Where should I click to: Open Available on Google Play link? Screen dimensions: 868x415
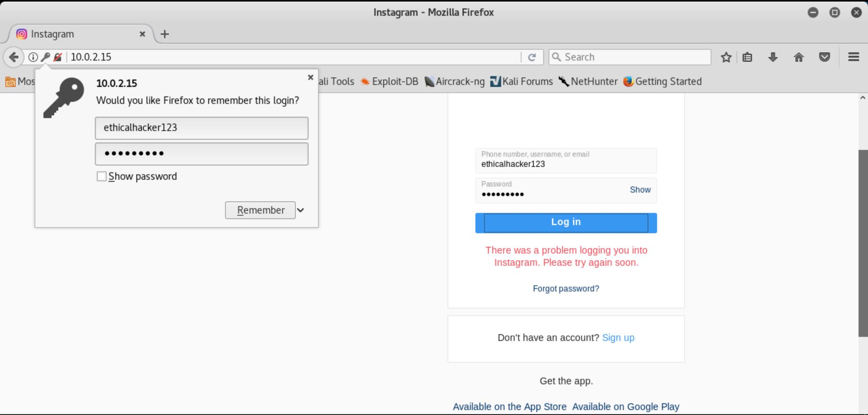click(626, 406)
